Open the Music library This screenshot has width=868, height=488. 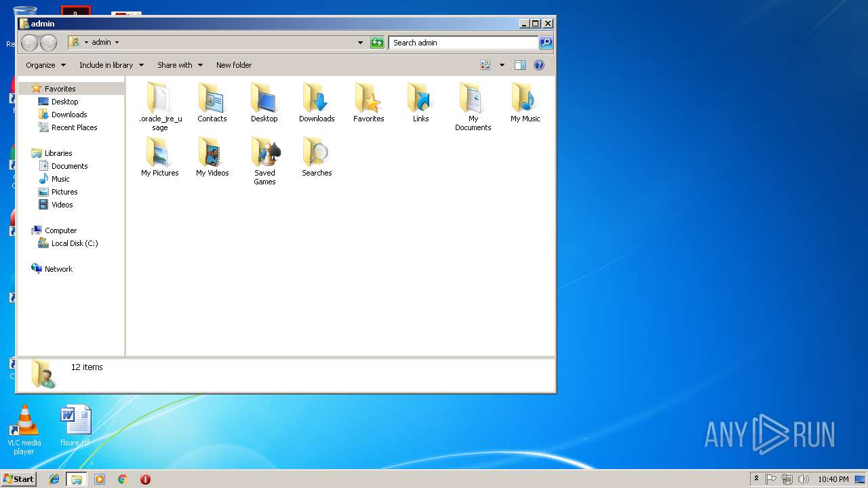[60, 179]
